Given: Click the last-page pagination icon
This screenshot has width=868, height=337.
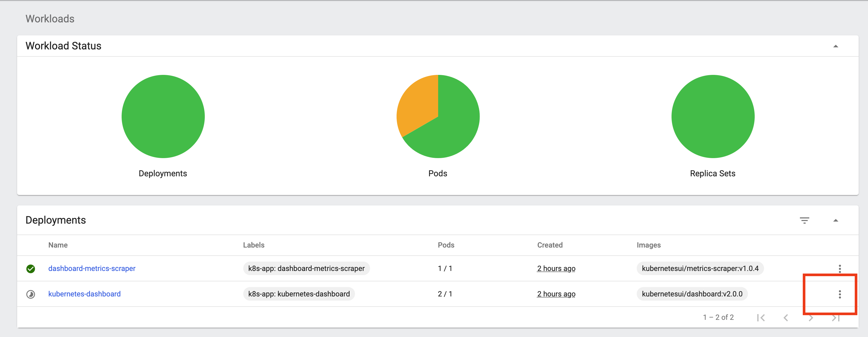Looking at the screenshot, I should tap(835, 317).
